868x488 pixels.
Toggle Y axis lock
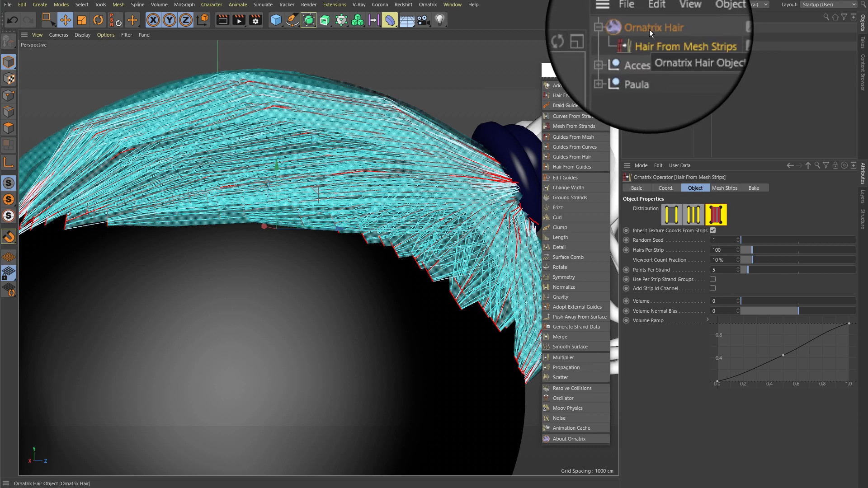coord(170,20)
